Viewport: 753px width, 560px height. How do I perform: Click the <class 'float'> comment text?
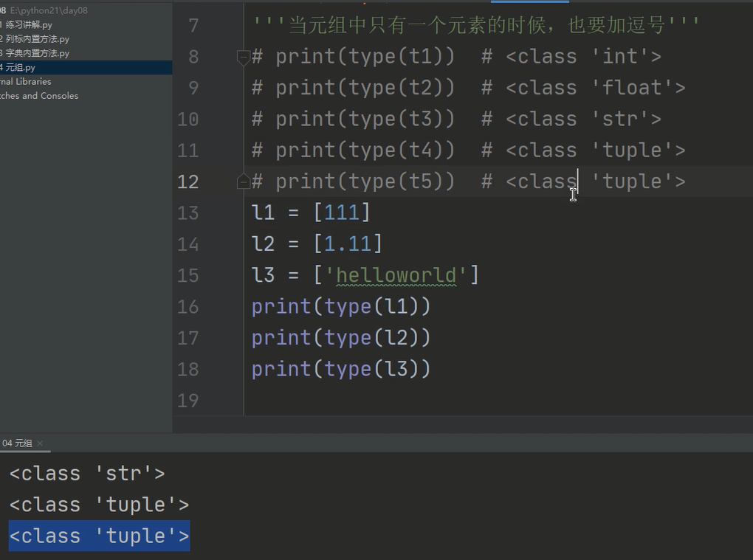tap(596, 88)
